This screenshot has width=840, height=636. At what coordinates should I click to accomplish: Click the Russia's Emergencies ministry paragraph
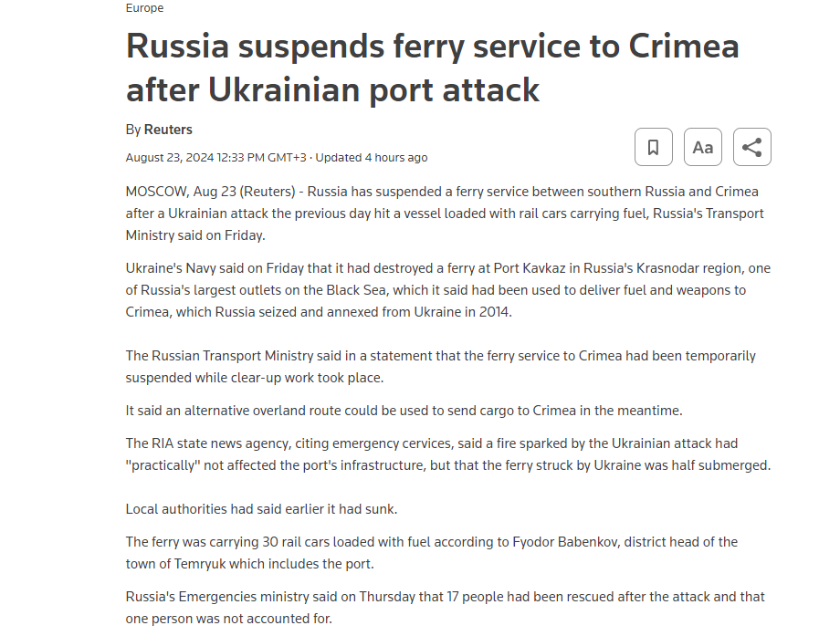(445, 608)
